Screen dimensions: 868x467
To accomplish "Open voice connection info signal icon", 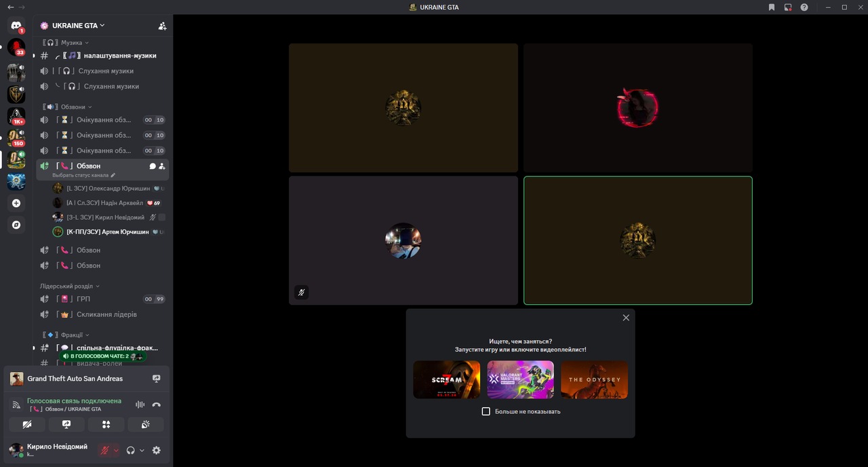I will coord(16,405).
